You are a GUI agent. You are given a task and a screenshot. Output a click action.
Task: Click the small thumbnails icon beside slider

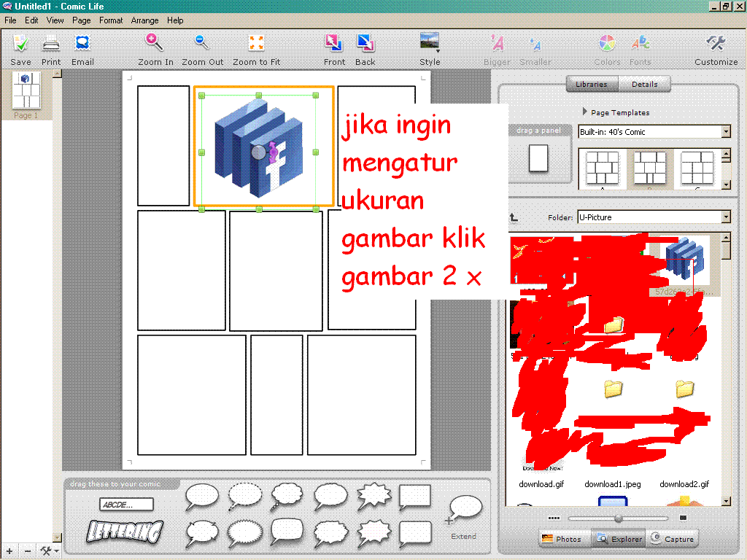point(554,518)
